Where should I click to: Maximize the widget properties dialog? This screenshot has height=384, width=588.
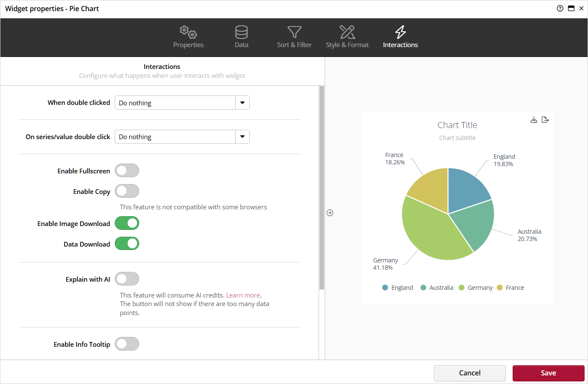[571, 8]
